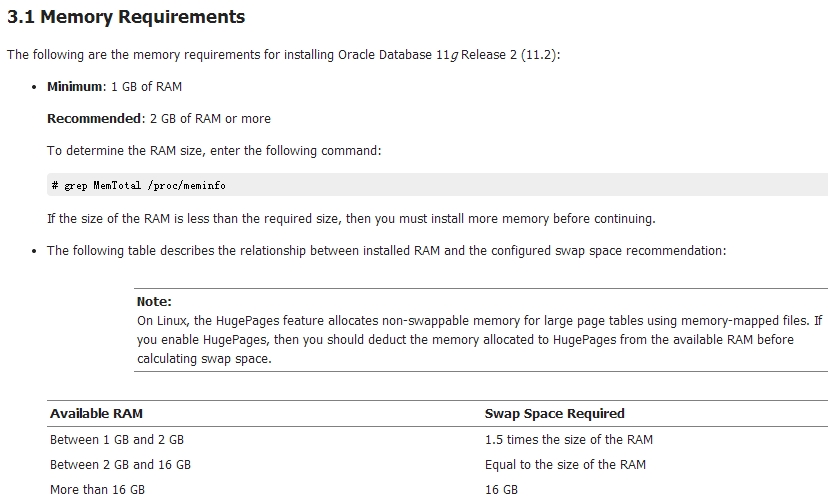Click the "To determine the RAM size" instruction line

point(214,151)
